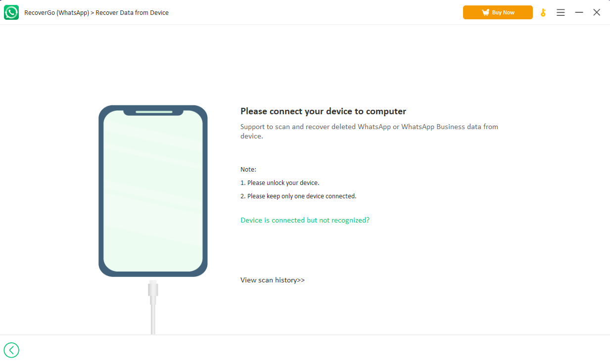Close the RecoverGo window
Screen dimensions: 610x364
(x=597, y=13)
